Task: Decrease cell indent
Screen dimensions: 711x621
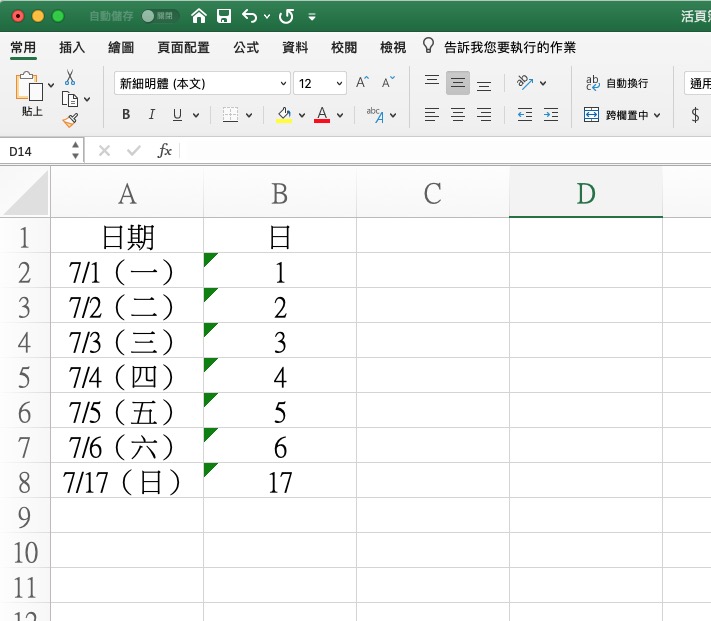Action: point(525,115)
